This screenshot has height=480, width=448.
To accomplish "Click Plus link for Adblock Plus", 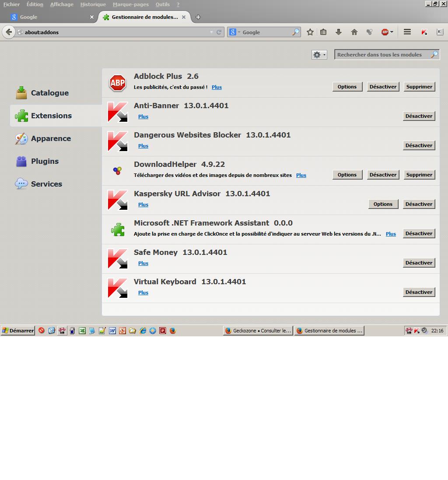I will pyautogui.click(x=217, y=87).
